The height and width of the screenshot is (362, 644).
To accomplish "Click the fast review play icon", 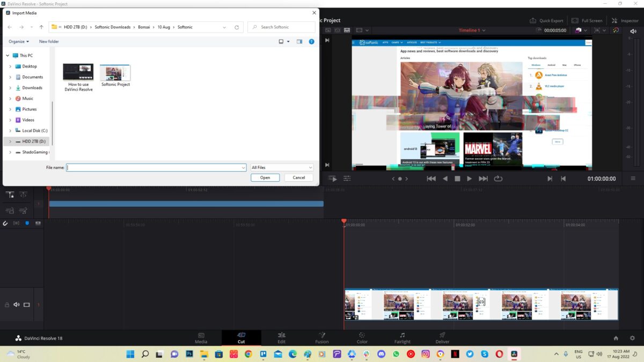I will tap(333, 179).
